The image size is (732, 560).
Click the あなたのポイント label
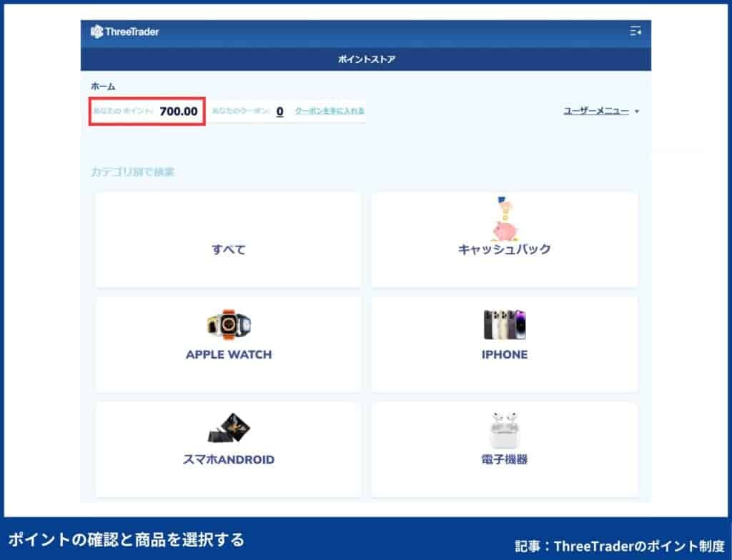click(123, 111)
